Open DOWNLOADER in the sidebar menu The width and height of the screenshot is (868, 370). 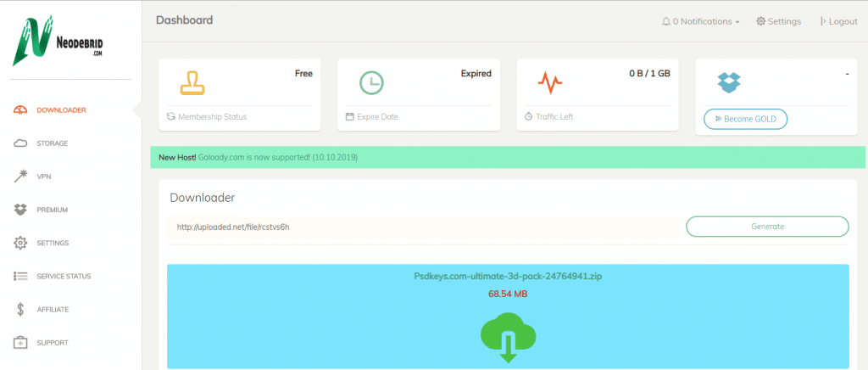click(61, 109)
